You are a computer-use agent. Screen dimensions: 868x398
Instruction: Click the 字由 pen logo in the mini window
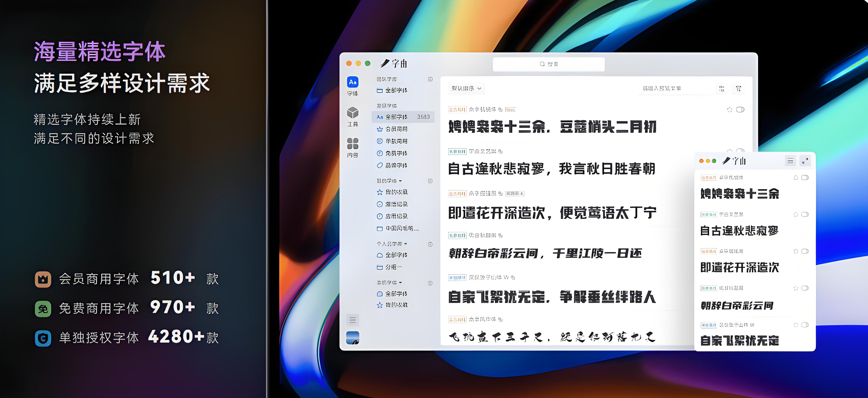(x=734, y=161)
